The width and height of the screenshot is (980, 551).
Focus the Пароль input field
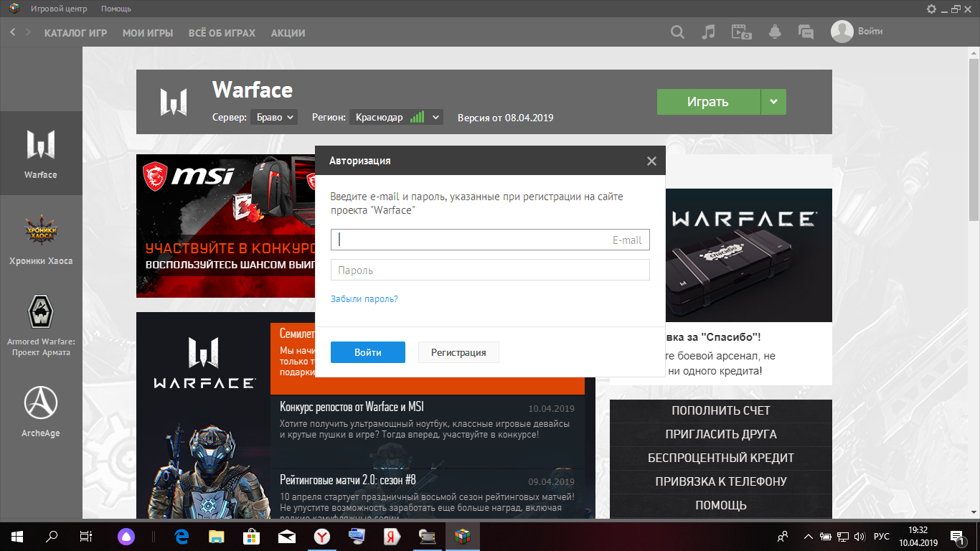click(490, 270)
